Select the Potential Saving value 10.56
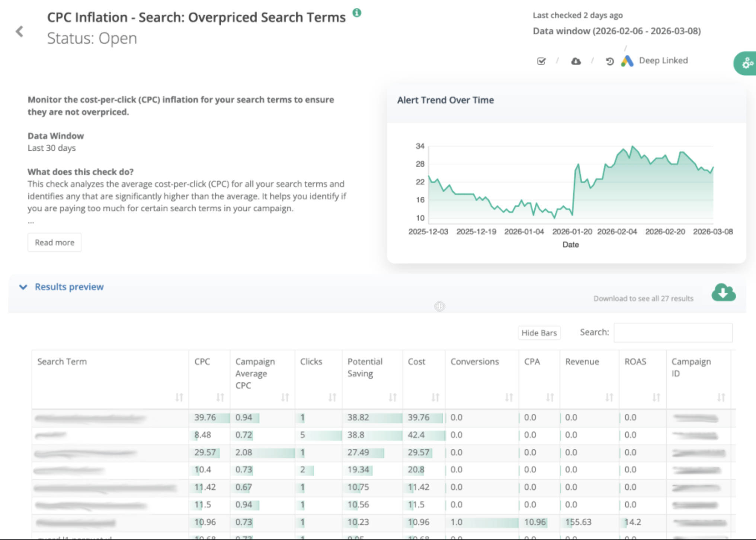The image size is (756, 540). [x=358, y=505]
